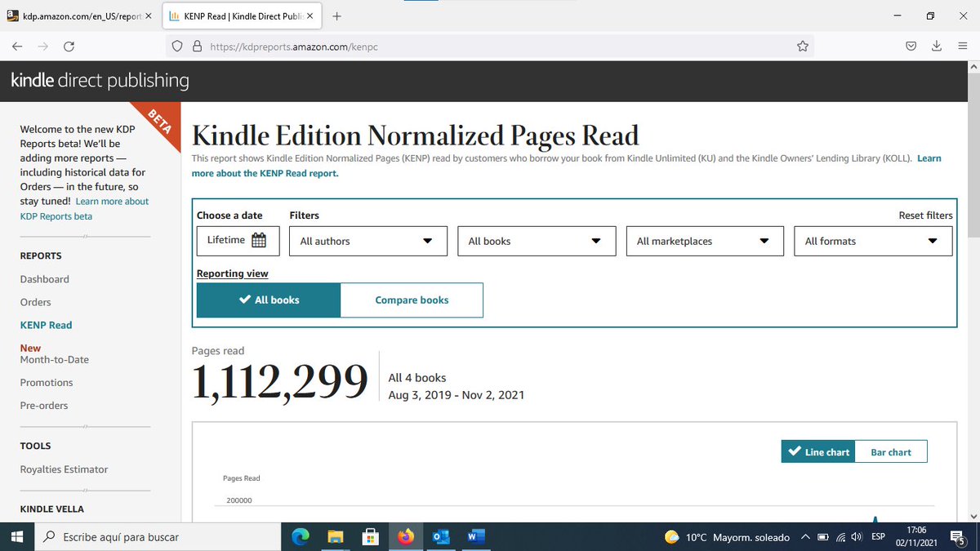Image resolution: width=980 pixels, height=551 pixels.
Task: Close the KENP Read tab
Action: [x=310, y=16]
